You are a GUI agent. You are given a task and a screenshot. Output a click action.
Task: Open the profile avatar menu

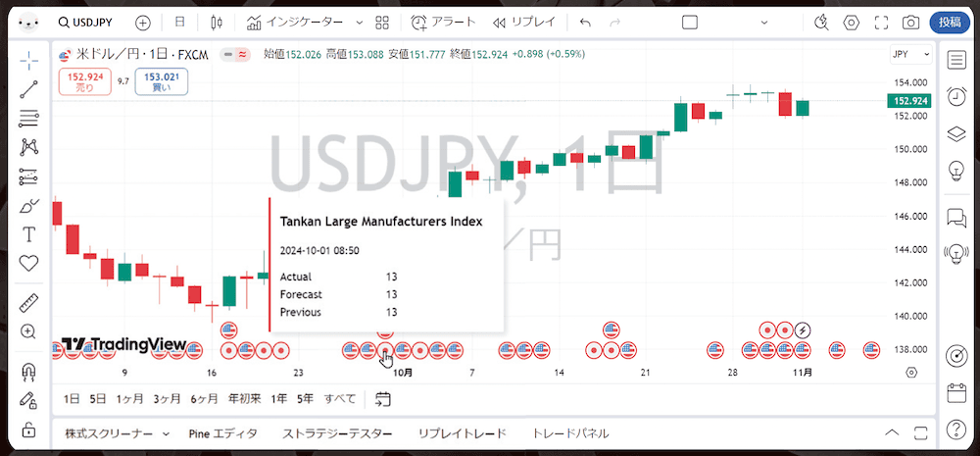[28, 24]
